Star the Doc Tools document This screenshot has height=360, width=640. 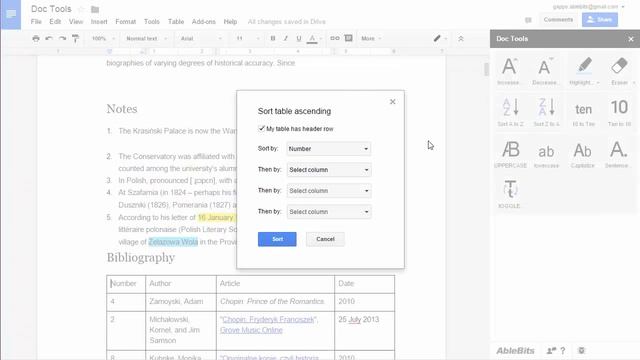point(81,9)
